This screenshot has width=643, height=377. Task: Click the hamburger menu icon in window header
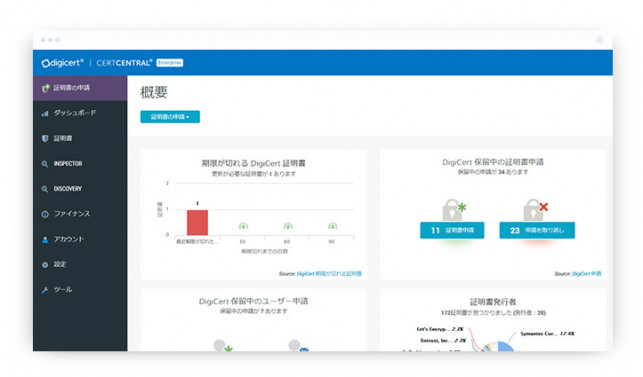tap(600, 40)
